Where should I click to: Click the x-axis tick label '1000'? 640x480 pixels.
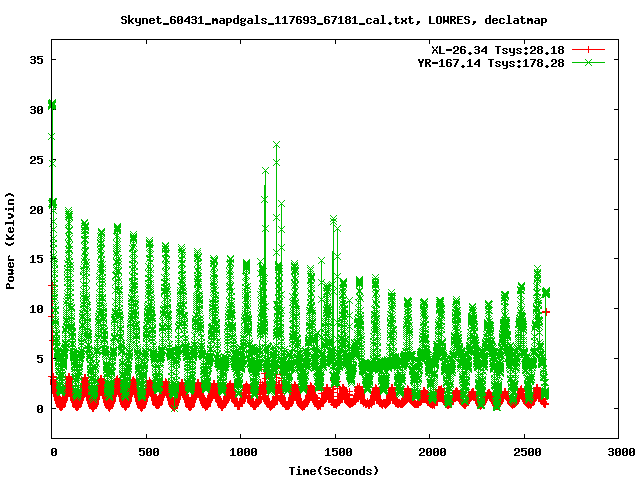pos(243,452)
